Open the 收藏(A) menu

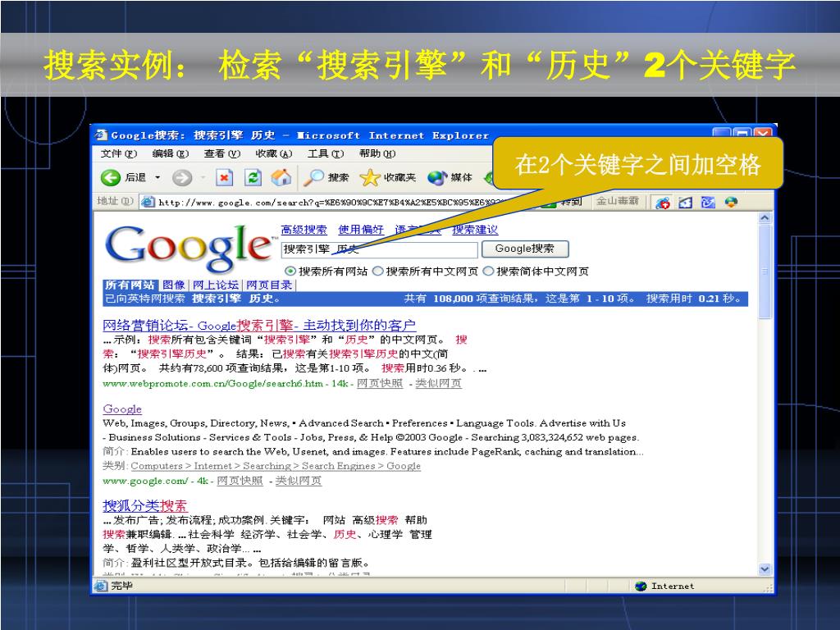[274, 153]
